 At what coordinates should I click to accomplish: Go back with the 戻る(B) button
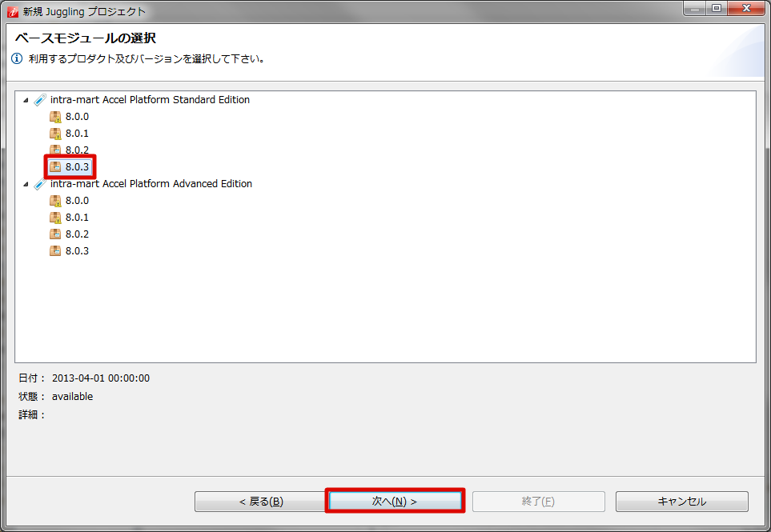pos(261,502)
